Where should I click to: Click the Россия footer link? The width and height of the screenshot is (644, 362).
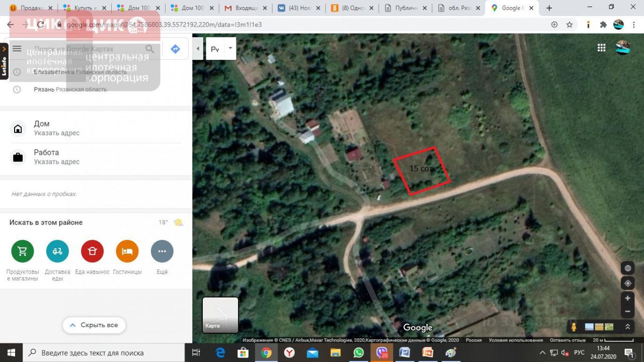[474, 340]
